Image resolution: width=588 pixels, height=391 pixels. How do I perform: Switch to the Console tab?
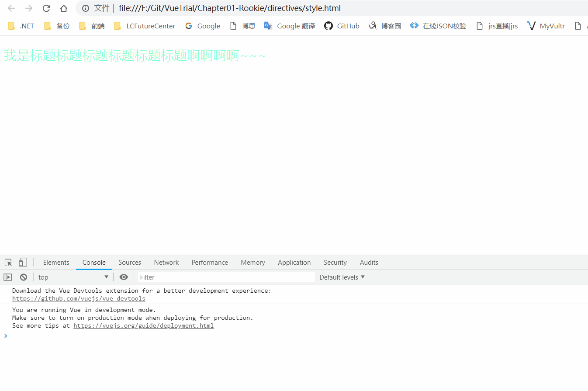click(x=94, y=263)
